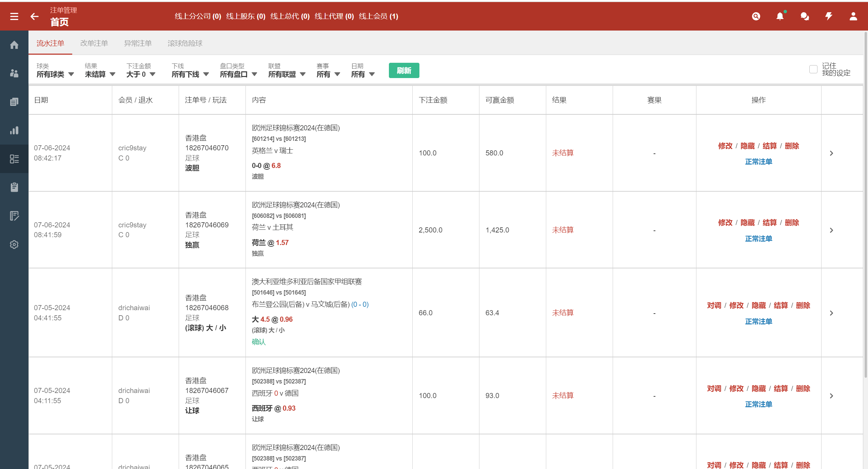Click odds 0-0 @ 6.8 text
This screenshot has width=868, height=469.
click(x=266, y=166)
